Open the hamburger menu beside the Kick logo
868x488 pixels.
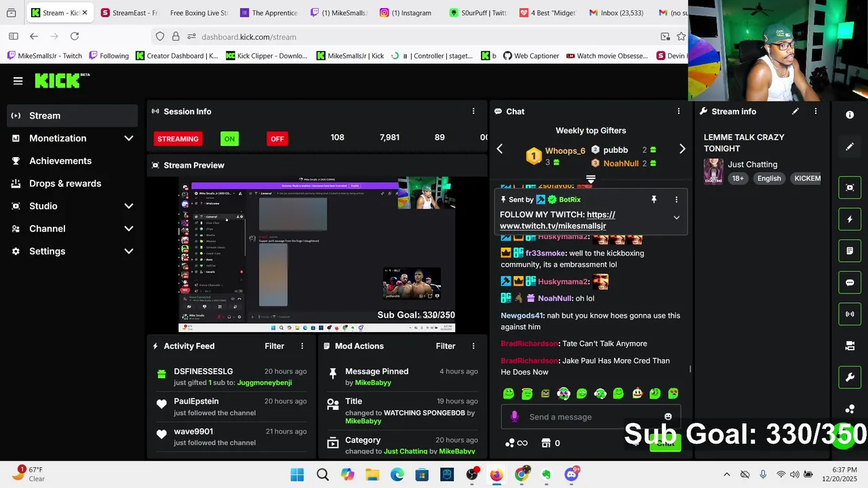point(18,81)
